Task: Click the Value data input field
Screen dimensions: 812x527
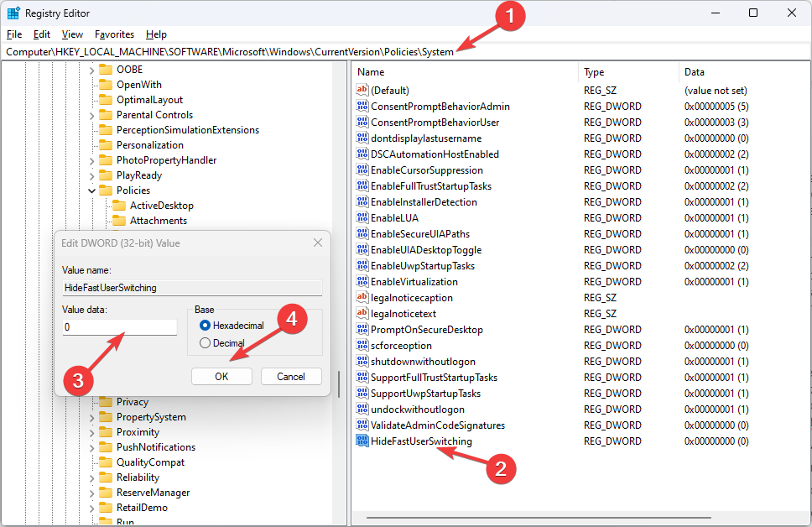Action: 120,327
